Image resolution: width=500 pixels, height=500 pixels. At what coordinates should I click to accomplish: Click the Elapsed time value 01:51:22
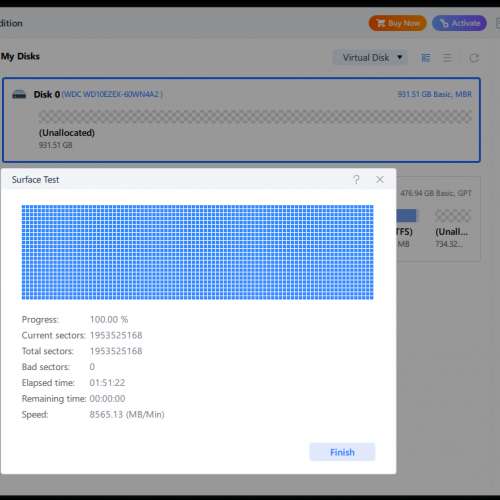107,383
